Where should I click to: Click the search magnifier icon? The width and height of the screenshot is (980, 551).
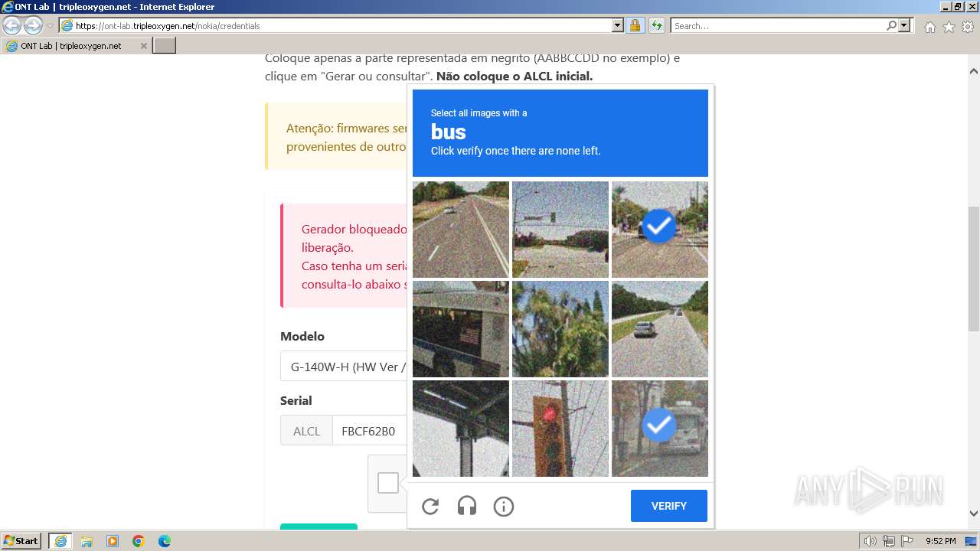(891, 25)
